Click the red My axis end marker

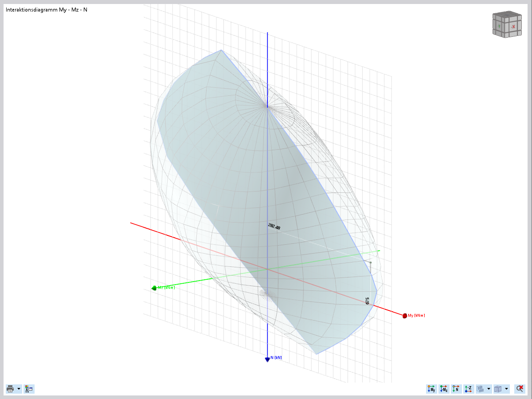[405, 316]
